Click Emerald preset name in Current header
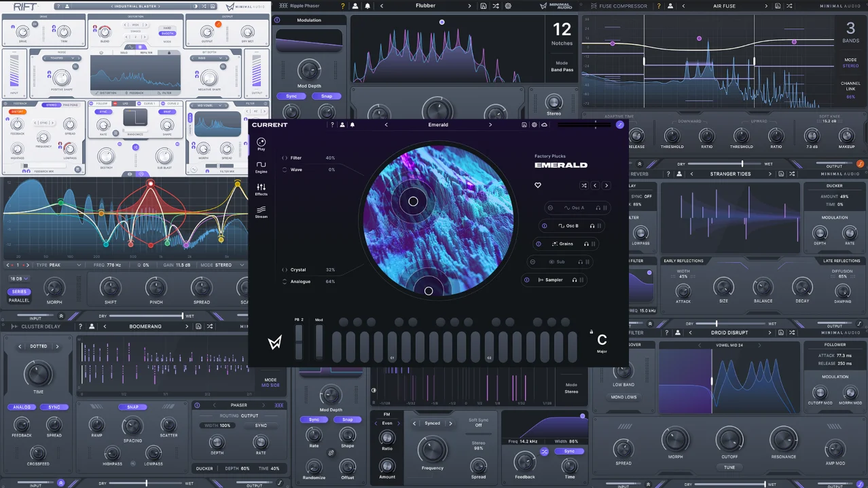The height and width of the screenshot is (488, 868). 438,125
